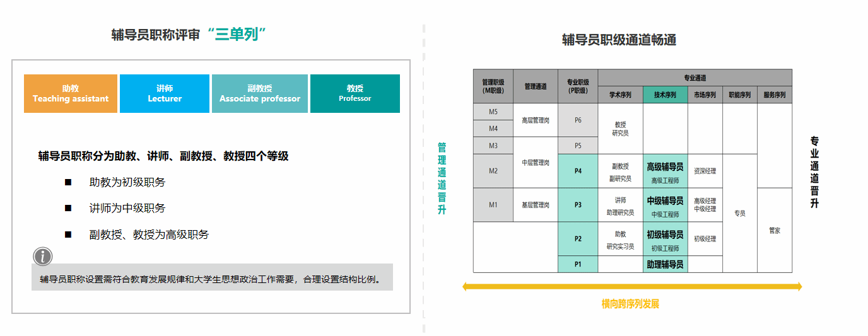Pick the dark teal 教授 Professor box
Image resolution: width=868 pixels, height=336 pixels.
(x=355, y=93)
